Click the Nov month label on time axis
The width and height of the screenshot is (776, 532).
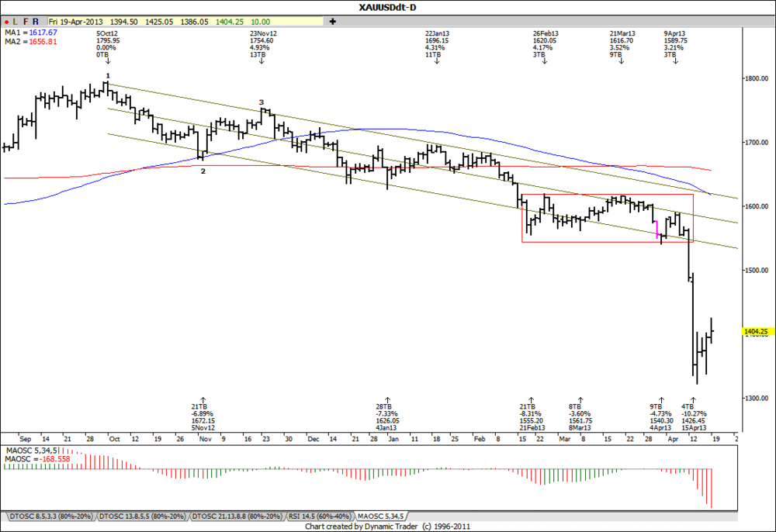(x=206, y=439)
